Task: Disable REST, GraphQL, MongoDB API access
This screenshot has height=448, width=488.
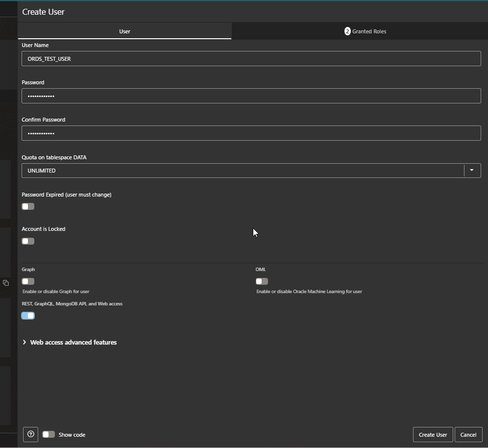Action: click(x=28, y=315)
